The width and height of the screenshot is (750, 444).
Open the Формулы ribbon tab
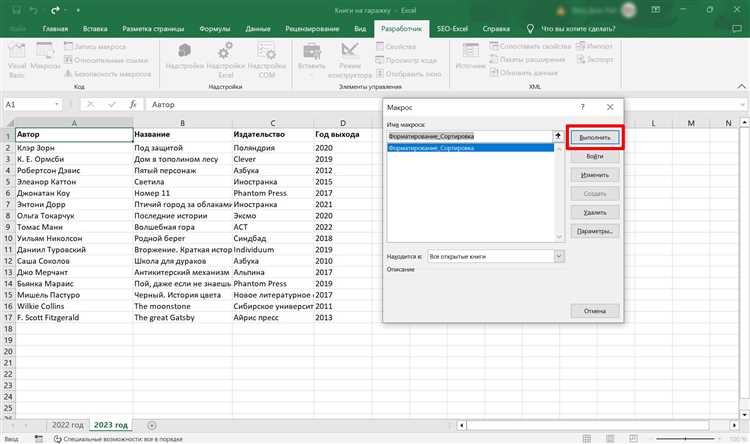215,29
